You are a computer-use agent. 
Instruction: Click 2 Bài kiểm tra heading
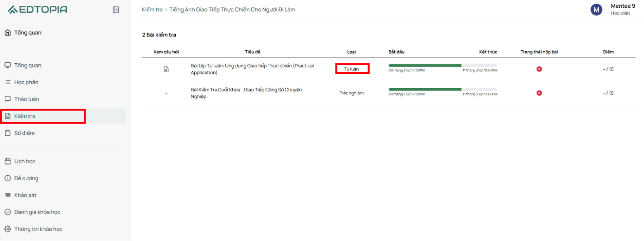[x=159, y=35]
